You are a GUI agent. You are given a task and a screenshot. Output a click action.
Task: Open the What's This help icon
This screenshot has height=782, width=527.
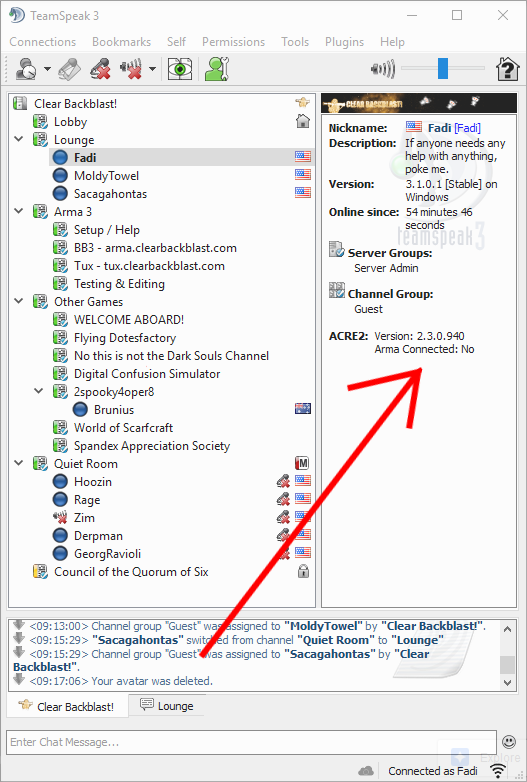coord(508,69)
